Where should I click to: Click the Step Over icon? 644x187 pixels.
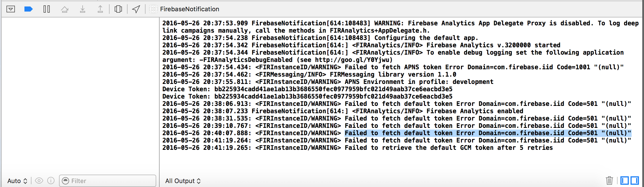[x=64, y=9]
